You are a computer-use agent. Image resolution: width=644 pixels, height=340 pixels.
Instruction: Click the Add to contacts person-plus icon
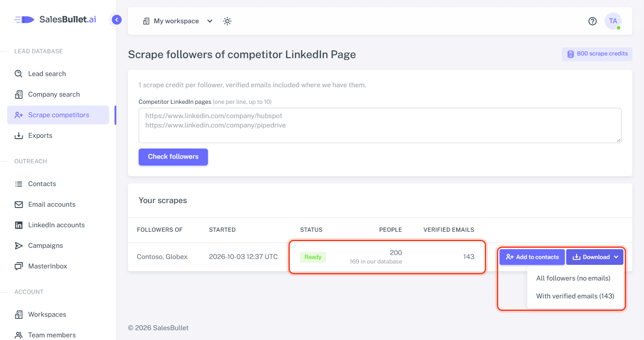click(x=510, y=257)
